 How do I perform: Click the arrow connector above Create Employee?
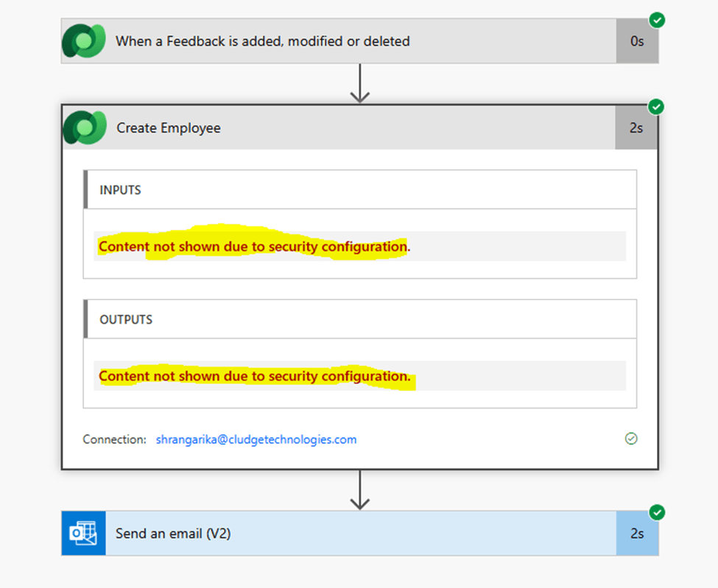point(359,83)
